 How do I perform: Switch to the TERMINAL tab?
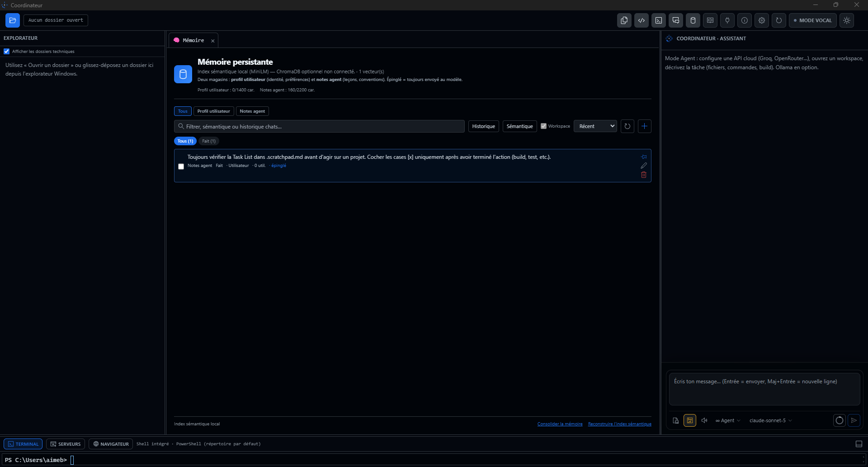click(x=23, y=444)
